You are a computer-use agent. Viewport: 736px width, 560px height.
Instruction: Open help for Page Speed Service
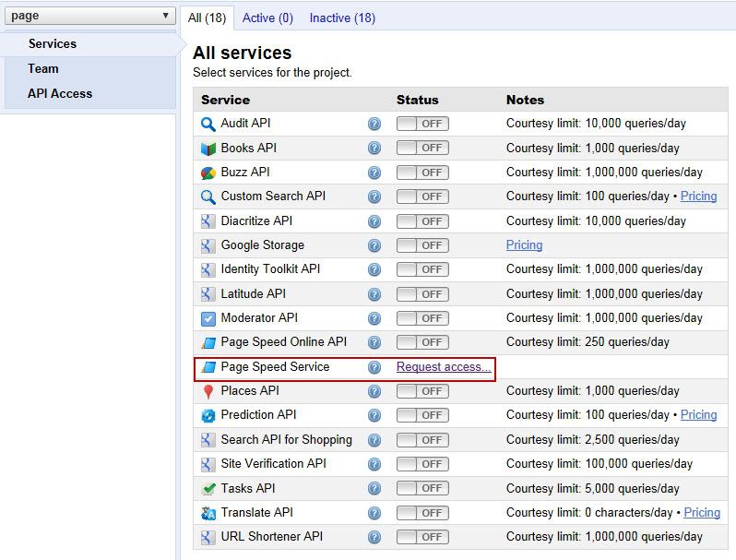[x=374, y=367]
